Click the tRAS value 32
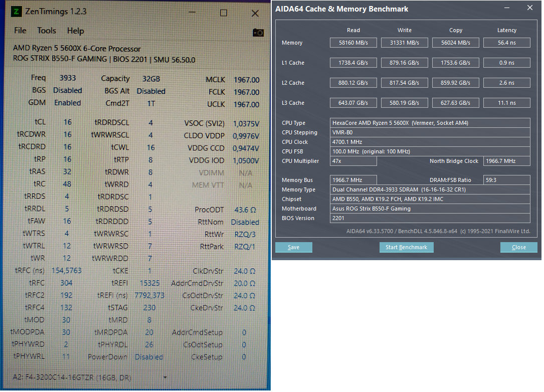This screenshot has width=544, height=392. click(x=67, y=172)
